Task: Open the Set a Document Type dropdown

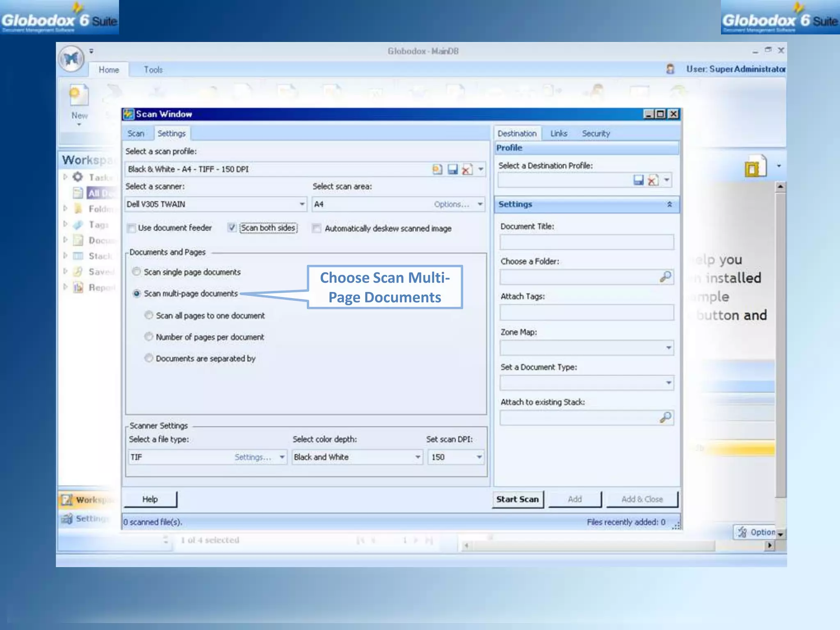Action: [669, 383]
